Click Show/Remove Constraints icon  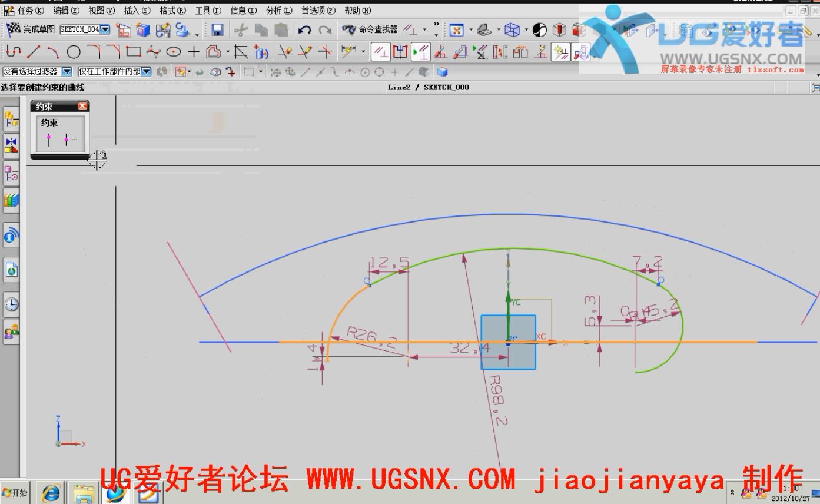[x=480, y=52]
